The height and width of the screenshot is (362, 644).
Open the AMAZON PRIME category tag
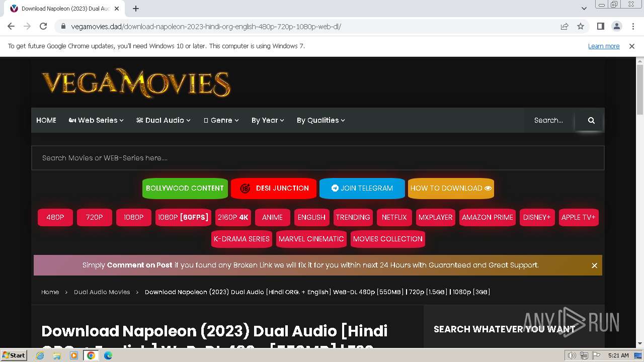488,217
